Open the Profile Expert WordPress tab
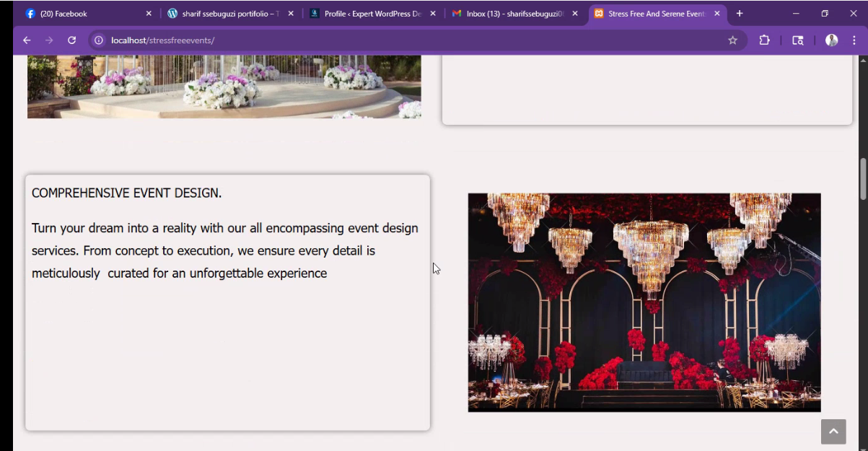868x451 pixels. 368,14
